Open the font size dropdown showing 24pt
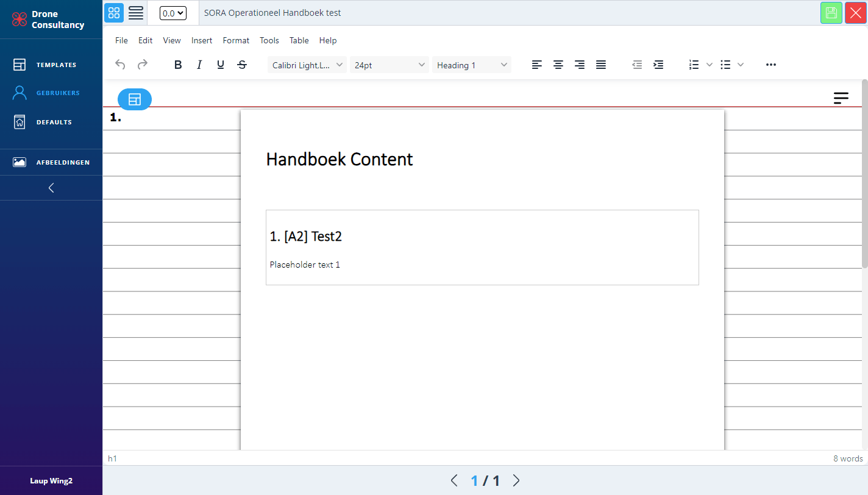Viewport: 868px width, 495px height. point(389,64)
